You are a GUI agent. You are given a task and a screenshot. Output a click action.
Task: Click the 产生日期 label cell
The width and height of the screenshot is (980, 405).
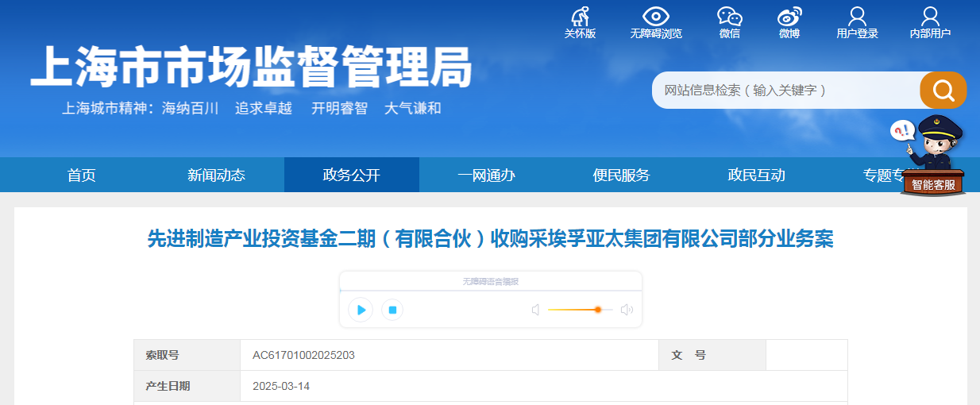tap(187, 386)
